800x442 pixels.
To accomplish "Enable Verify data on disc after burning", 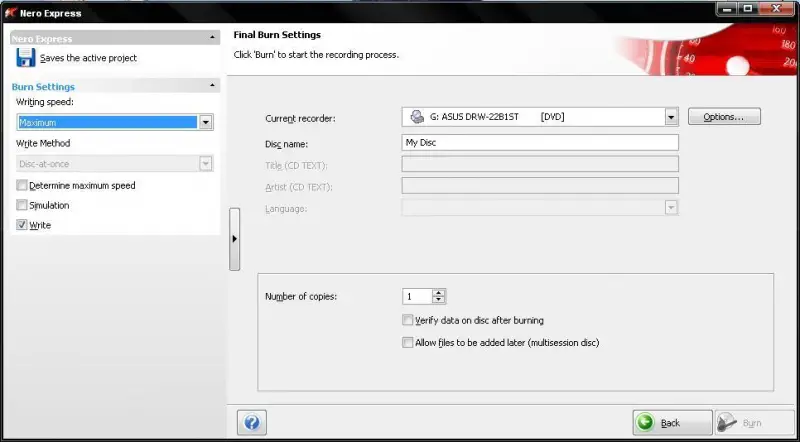I will click(407, 321).
